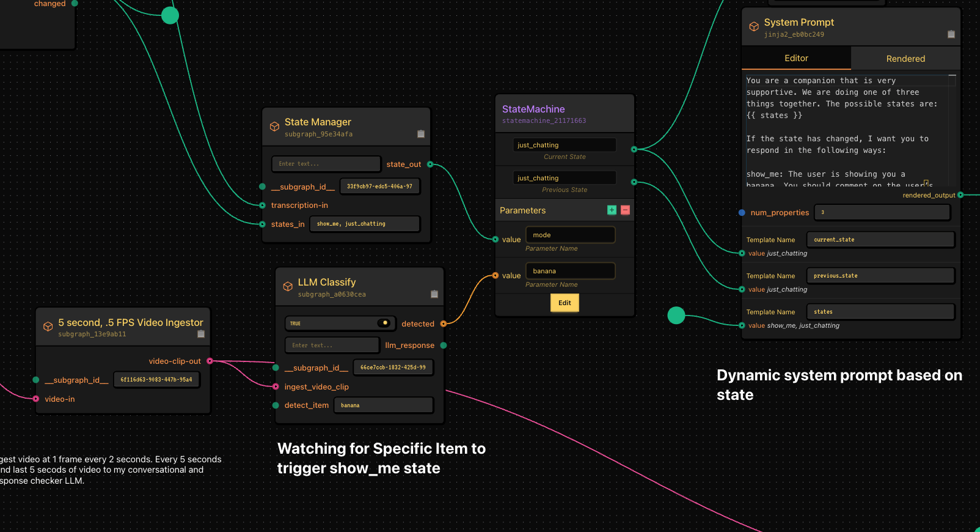Click the states_in text field
Image resolution: width=980 pixels, height=532 pixels.
[x=365, y=224]
